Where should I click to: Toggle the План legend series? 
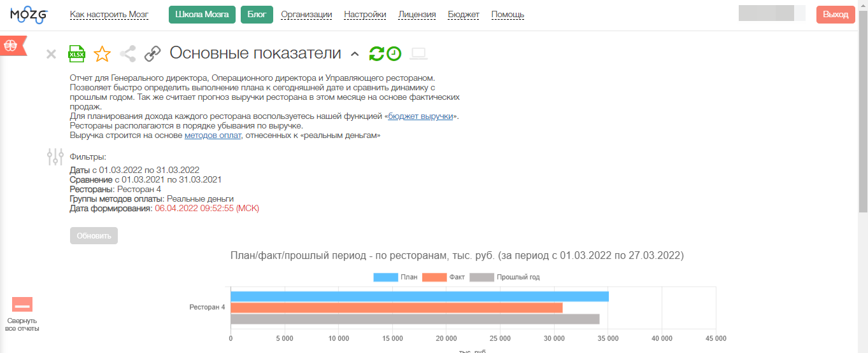pos(395,277)
